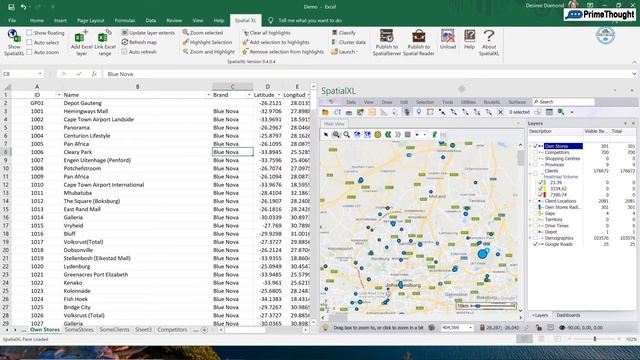Select the arrow pointer map tool
This screenshot has height=360, width=640.
click(326, 134)
